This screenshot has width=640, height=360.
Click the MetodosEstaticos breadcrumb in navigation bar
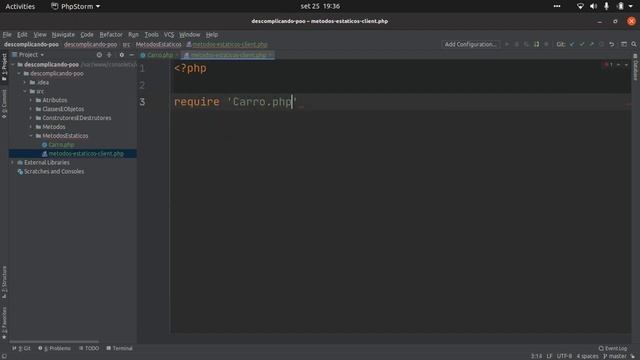click(158, 44)
